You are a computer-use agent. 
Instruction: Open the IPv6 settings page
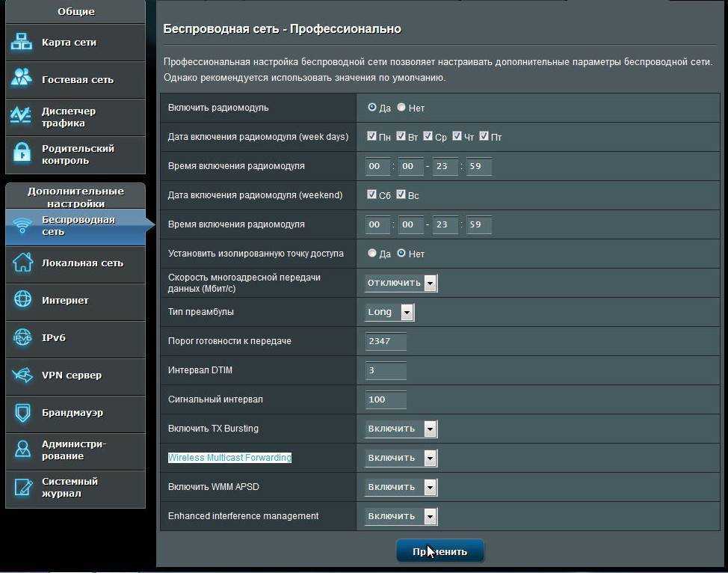coord(75,338)
